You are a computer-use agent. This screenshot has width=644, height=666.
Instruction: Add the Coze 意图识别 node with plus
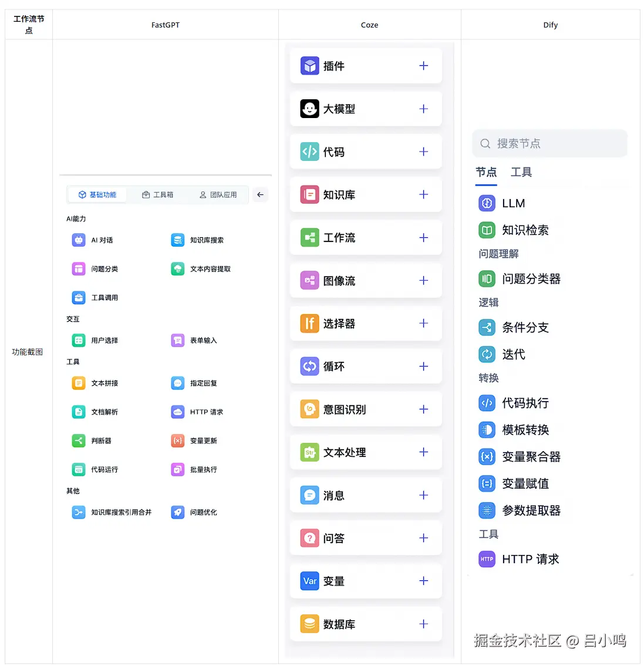click(423, 409)
